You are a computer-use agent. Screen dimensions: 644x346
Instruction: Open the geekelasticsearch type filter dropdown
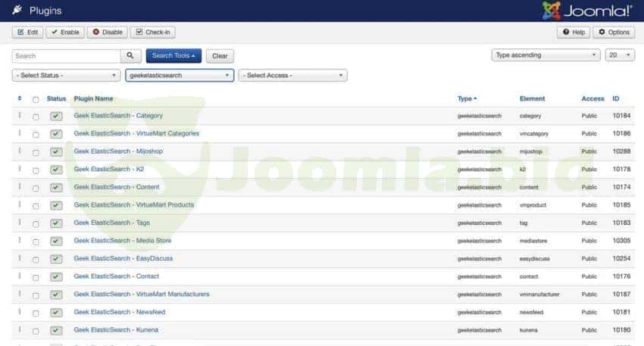(180, 76)
